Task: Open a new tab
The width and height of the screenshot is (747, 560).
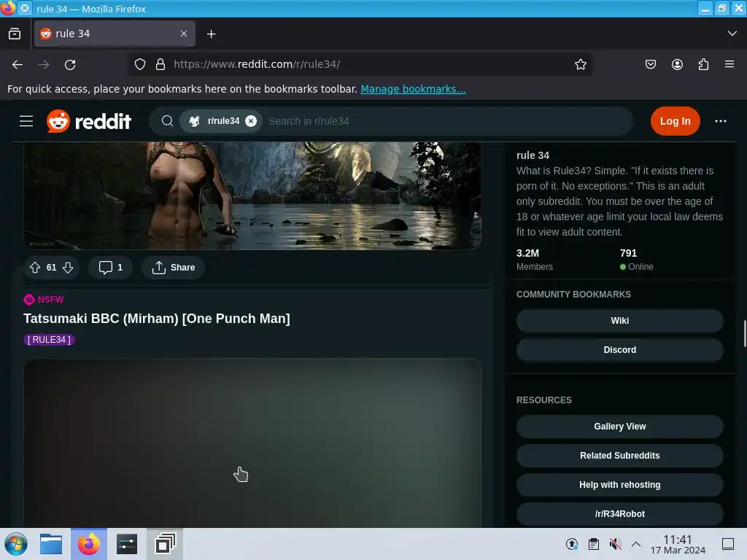Action: (x=211, y=34)
